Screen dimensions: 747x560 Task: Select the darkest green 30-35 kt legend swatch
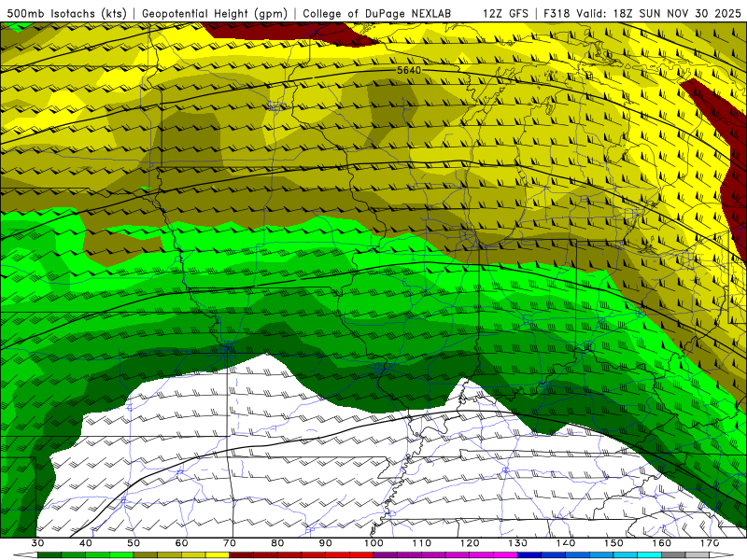[49, 555]
